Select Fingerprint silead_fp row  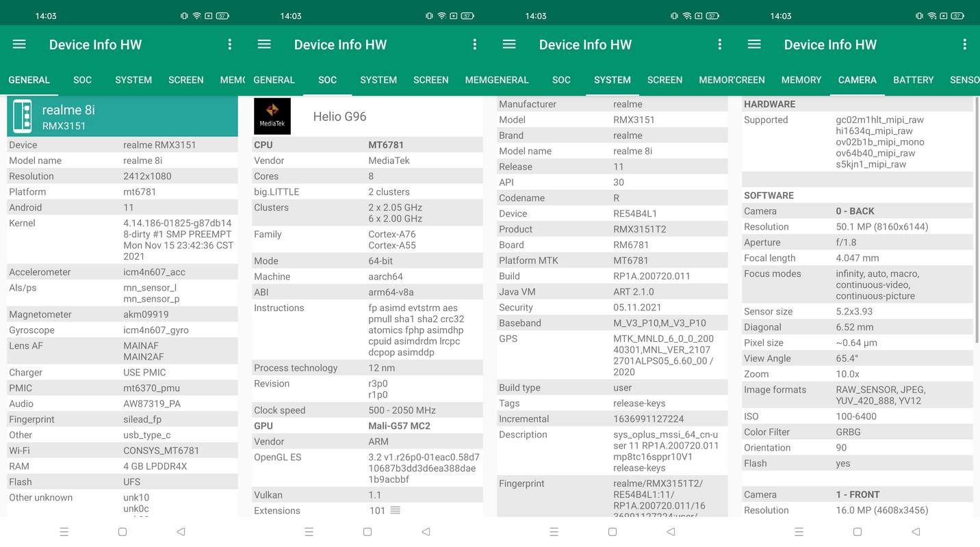122,419
